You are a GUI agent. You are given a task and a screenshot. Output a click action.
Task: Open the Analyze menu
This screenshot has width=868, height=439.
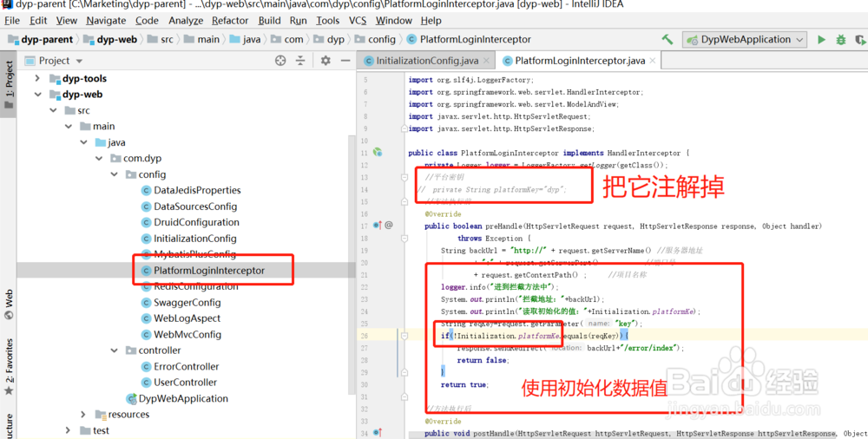(x=186, y=21)
